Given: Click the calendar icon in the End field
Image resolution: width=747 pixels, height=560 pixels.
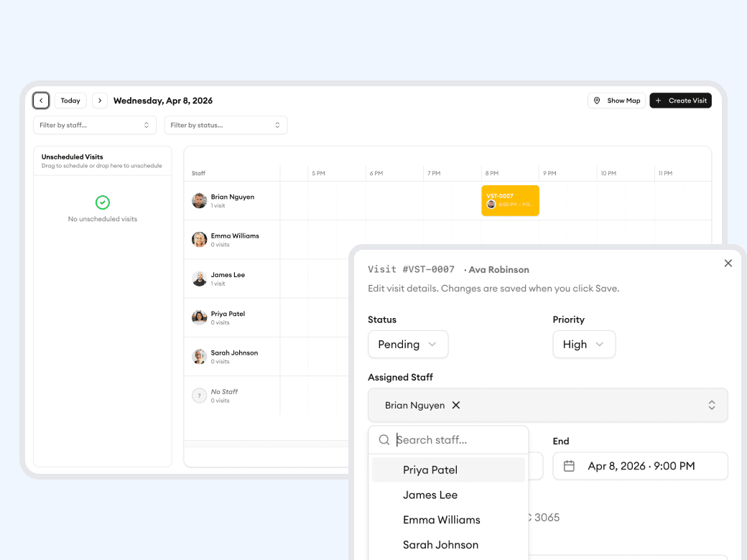Looking at the screenshot, I should (570, 466).
